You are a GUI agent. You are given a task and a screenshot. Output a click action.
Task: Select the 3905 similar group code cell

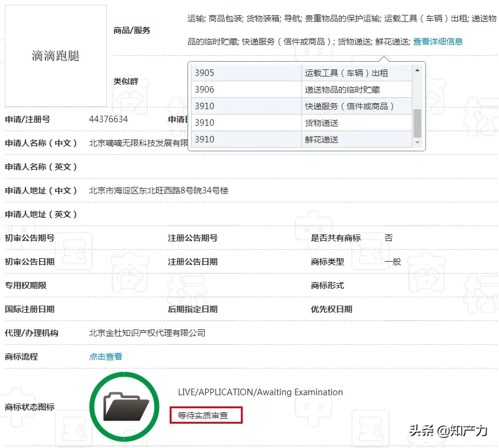click(246, 73)
